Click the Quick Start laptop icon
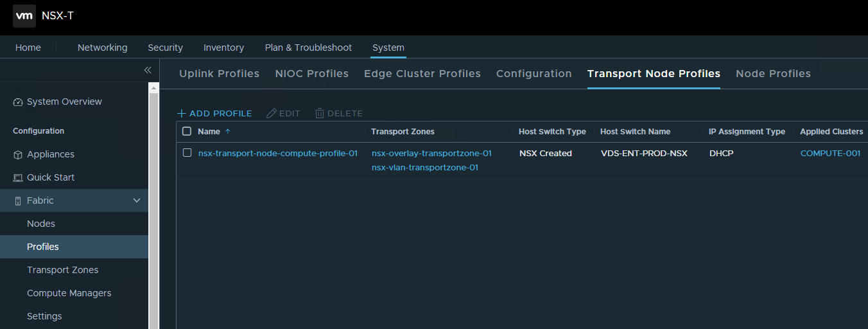This screenshot has height=329, width=868. point(18,178)
